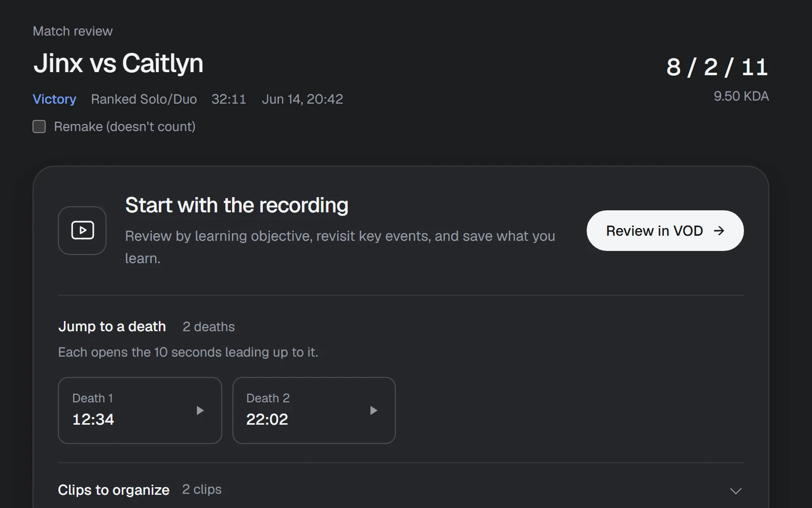Click the video recording play icon
This screenshot has height=508, width=812.
[82, 231]
